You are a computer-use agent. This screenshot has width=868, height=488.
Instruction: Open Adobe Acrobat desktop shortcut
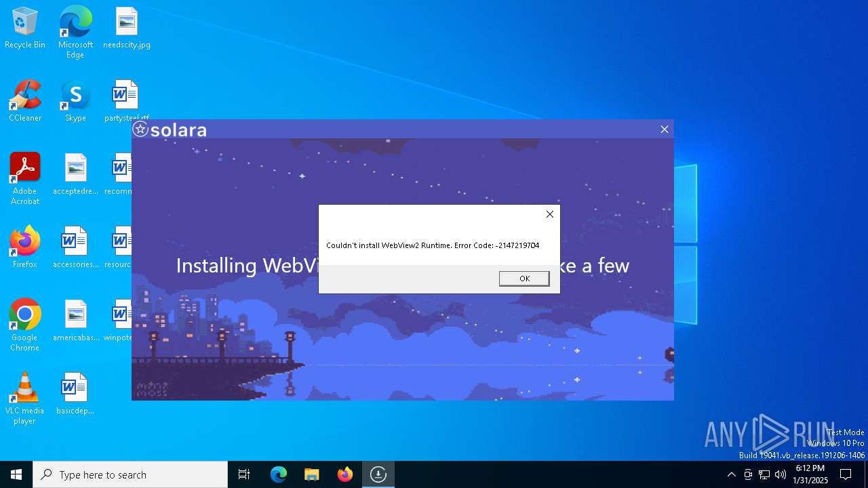click(x=25, y=179)
